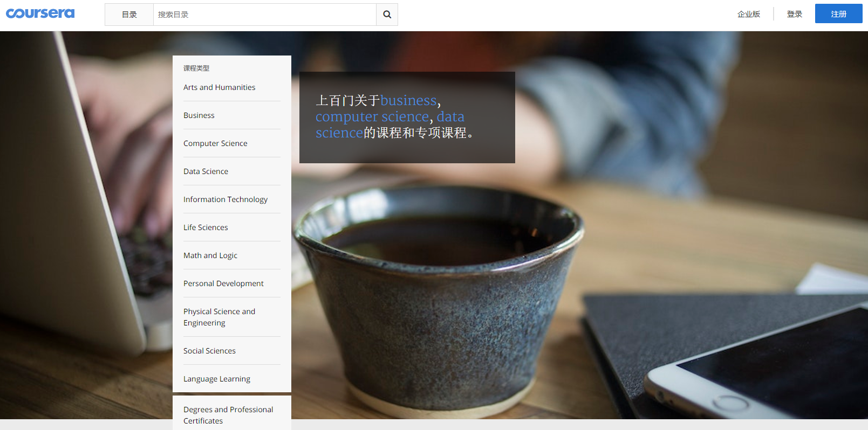868x430 pixels.
Task: Click the blue 注册 sign-up button
Action: 839,14
